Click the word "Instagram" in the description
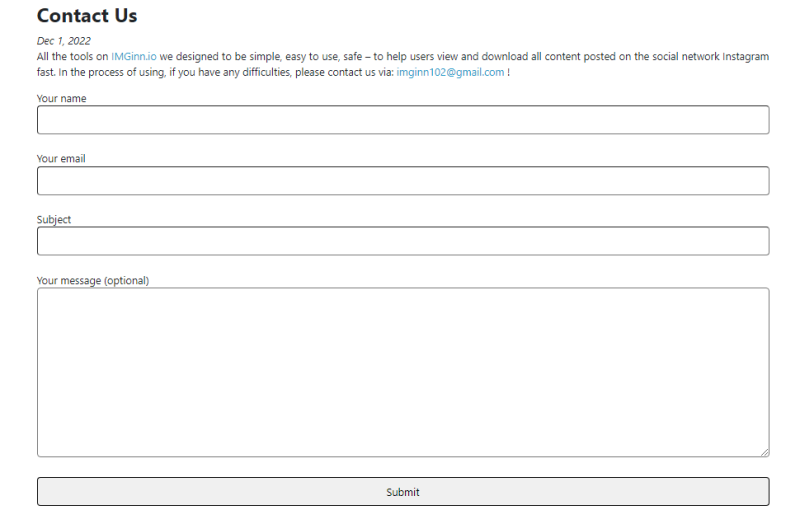Viewport: 800px width, 510px height. pos(745,57)
